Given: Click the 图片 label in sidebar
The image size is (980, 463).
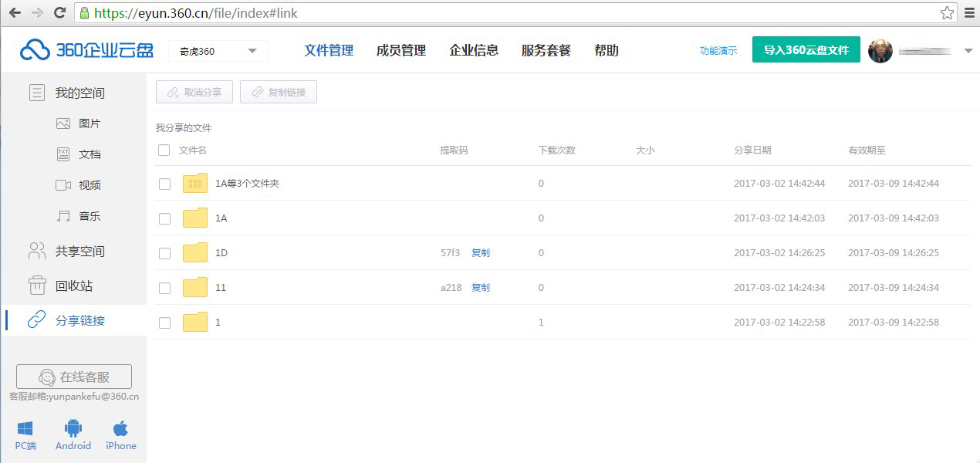Looking at the screenshot, I should click(x=90, y=123).
